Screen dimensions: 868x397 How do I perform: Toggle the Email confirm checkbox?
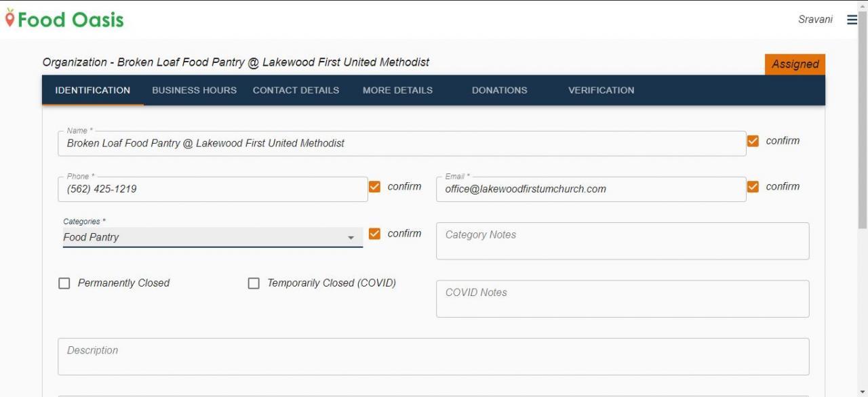pyautogui.click(x=753, y=186)
